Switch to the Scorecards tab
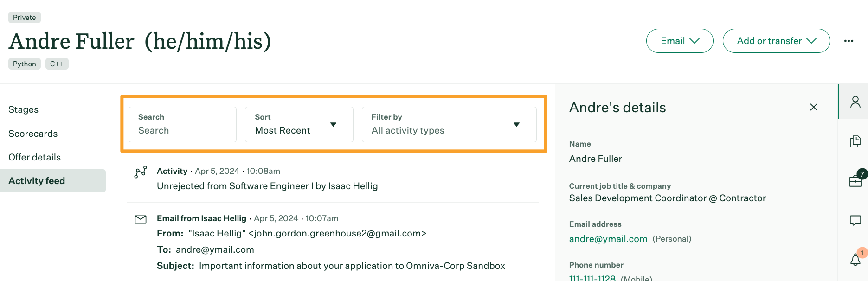Viewport: 868px width, 281px height. pos(33,134)
